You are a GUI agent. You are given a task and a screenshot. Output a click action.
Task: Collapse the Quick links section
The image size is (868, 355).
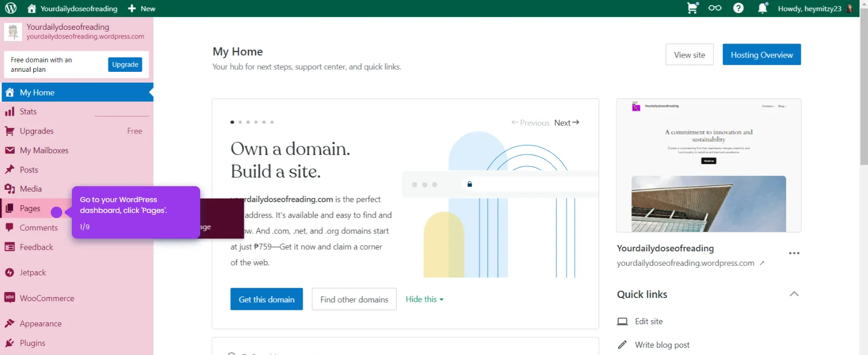point(794,294)
